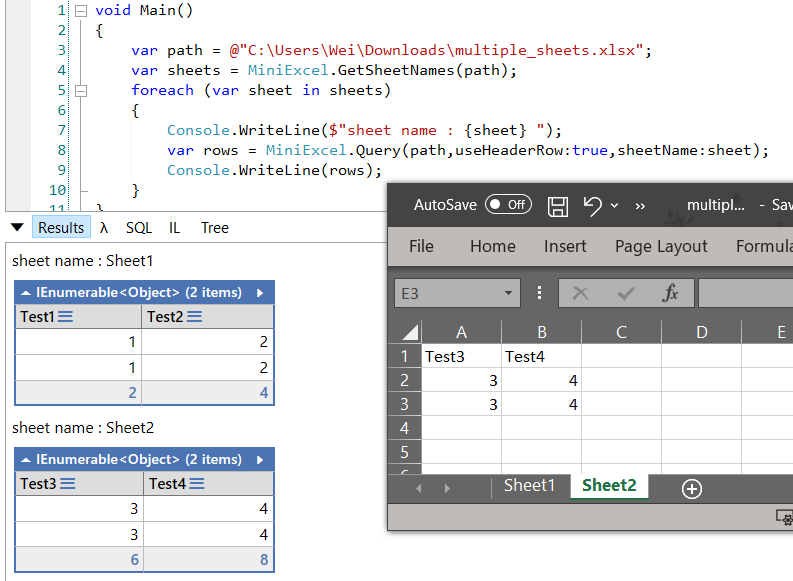
Task: Click the formula bar Enter checkmark icon
Action: point(626,293)
